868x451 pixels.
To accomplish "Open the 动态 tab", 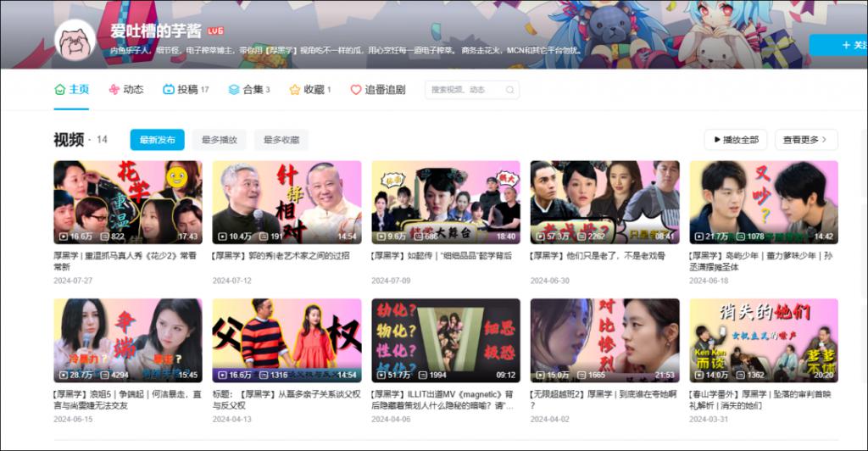I will [x=125, y=89].
